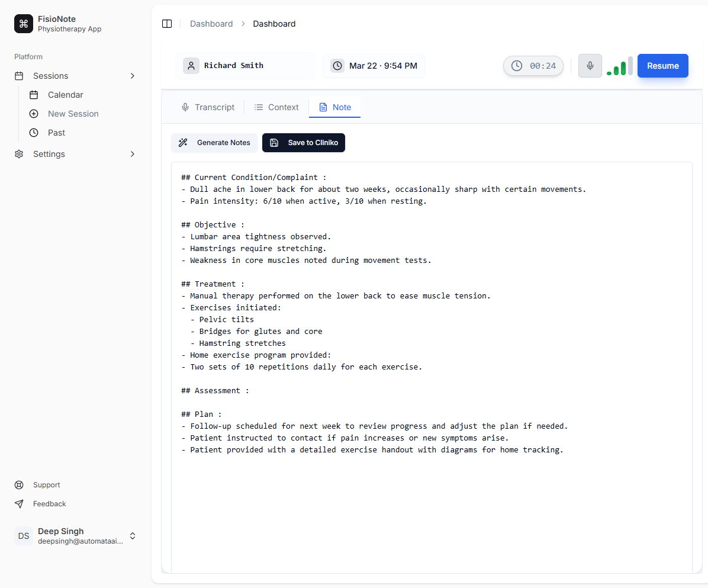The height and width of the screenshot is (588, 708).
Task: Click the green audio level bars
Action: [619, 66]
